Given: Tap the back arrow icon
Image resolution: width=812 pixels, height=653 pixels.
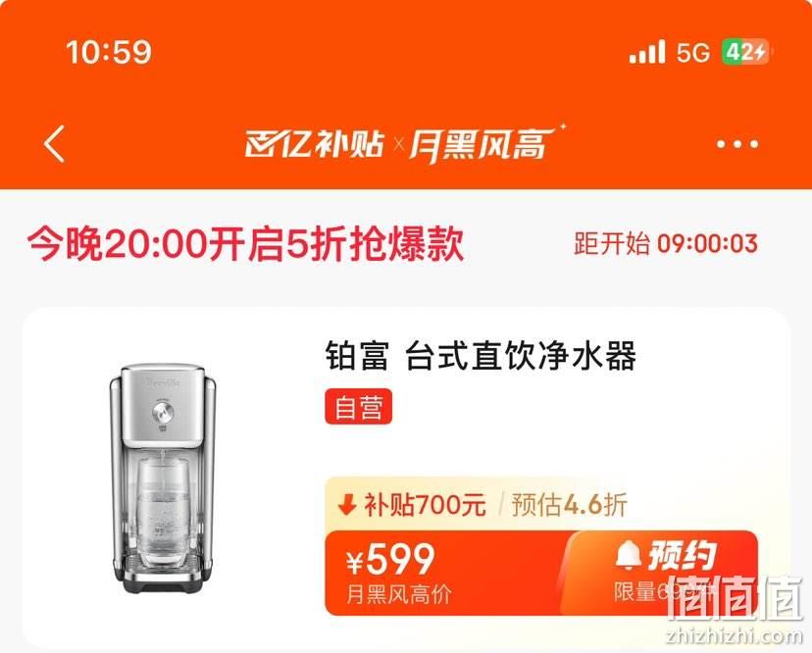Looking at the screenshot, I should tap(54, 144).
